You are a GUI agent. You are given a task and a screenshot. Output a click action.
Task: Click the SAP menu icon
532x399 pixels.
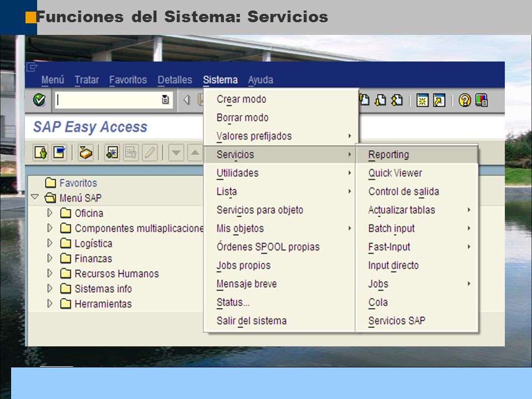click(59, 153)
